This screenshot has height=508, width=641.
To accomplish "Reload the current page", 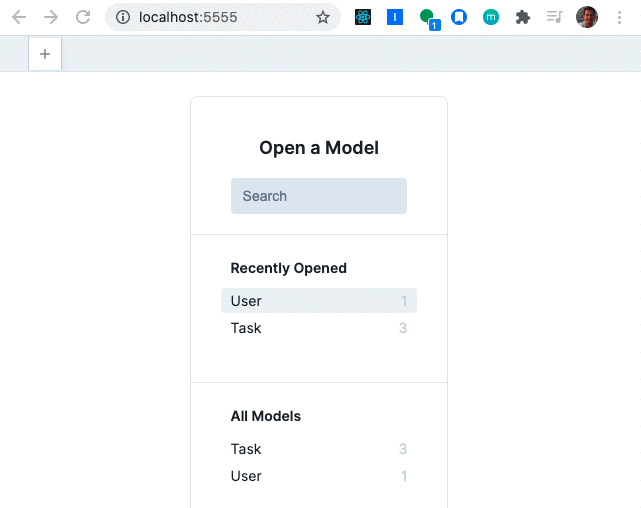I will [x=83, y=17].
